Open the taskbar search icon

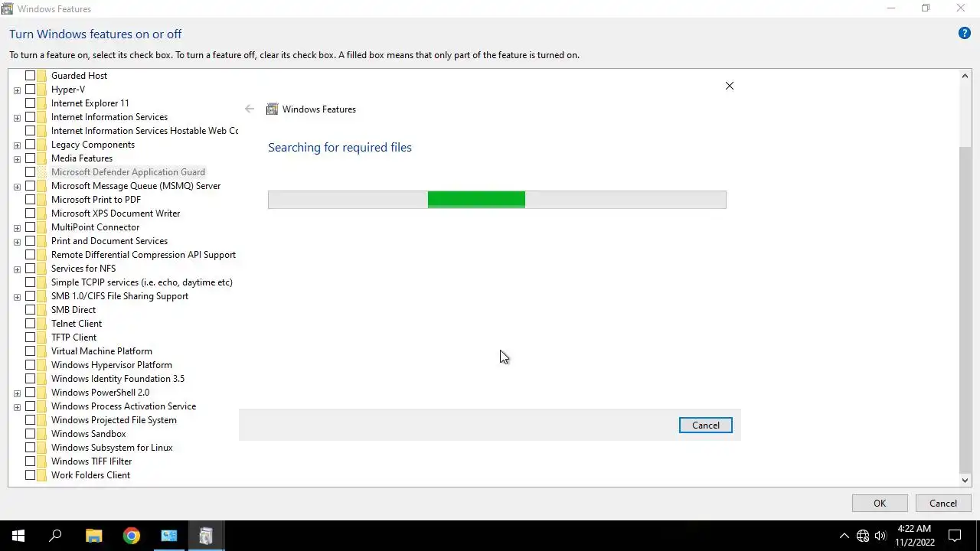(x=55, y=536)
